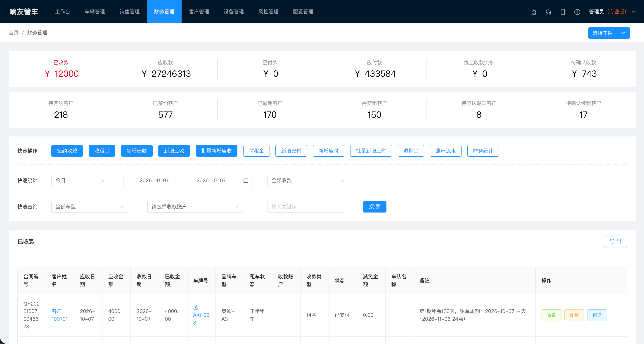Open customer link 客户100701

coord(59,315)
